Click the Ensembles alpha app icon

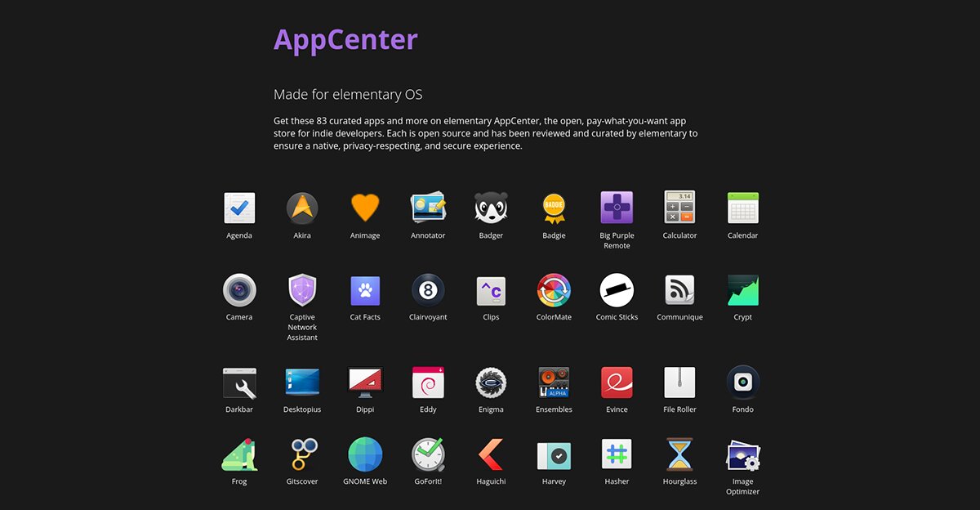[554, 382]
